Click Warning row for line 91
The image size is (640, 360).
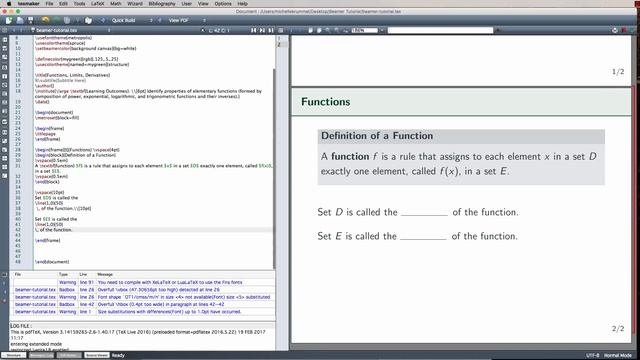(x=144, y=282)
